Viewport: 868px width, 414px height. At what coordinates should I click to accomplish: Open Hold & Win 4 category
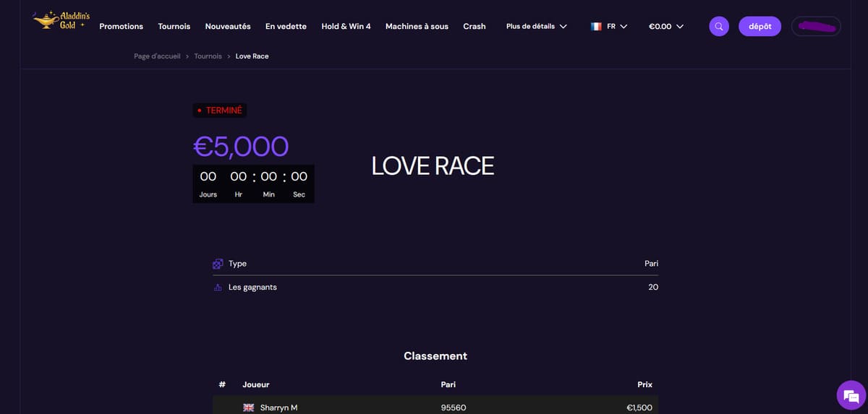pos(346,27)
